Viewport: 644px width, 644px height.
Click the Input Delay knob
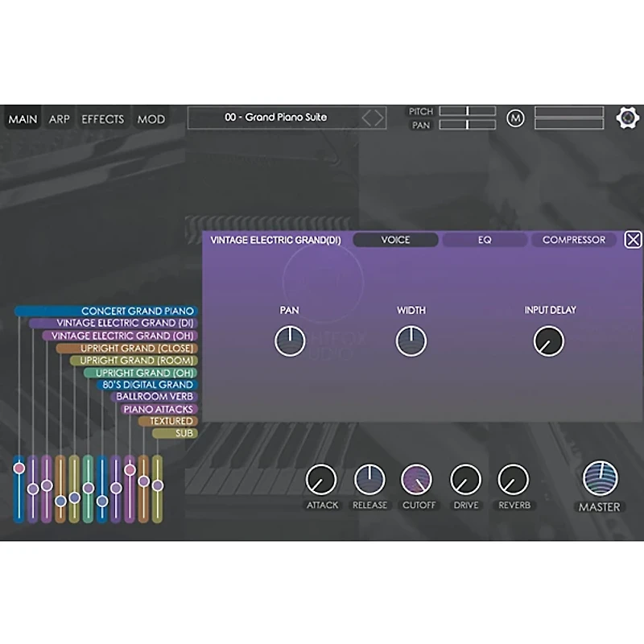[547, 340]
